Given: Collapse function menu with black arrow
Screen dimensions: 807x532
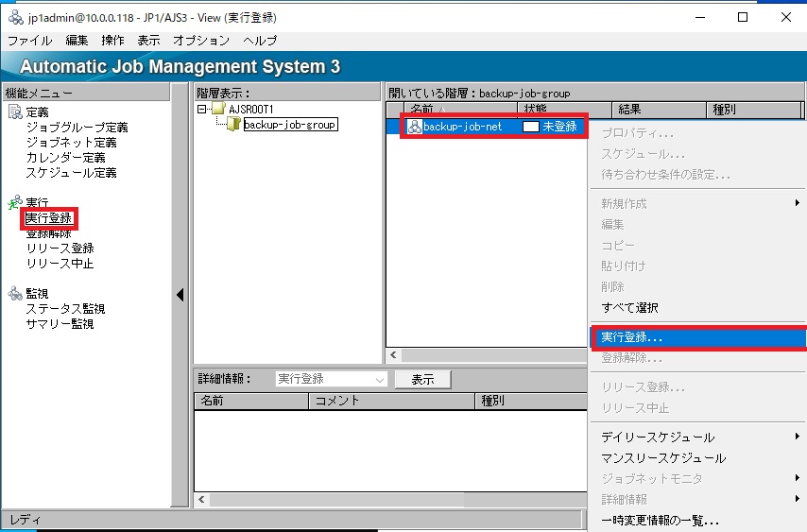Looking at the screenshot, I should tap(180, 295).
